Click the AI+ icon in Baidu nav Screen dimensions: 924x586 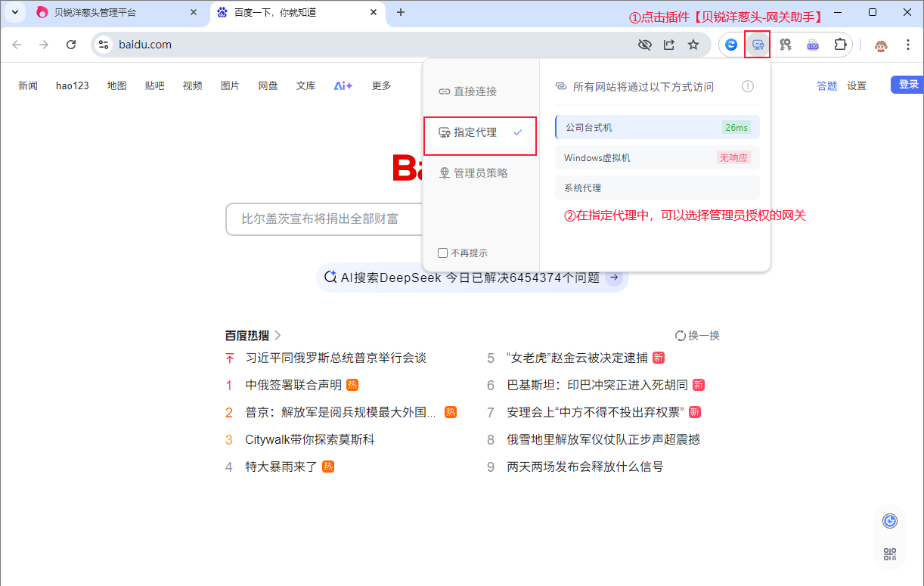[343, 86]
